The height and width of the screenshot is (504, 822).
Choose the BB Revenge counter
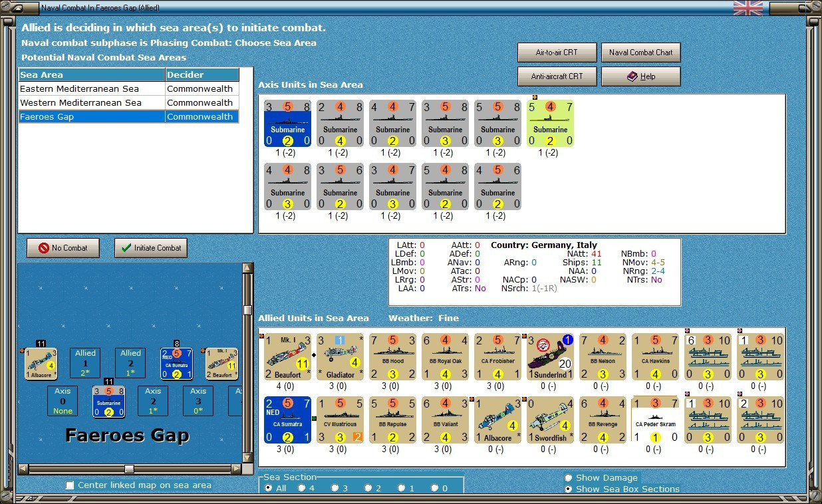(603, 420)
